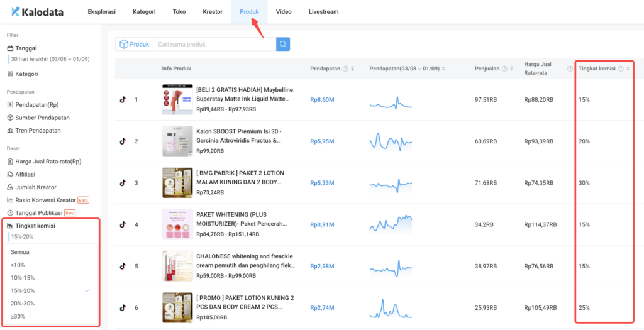The width and height of the screenshot is (644, 330).
Task: Switch to the Kreator tab
Action: (213, 11)
